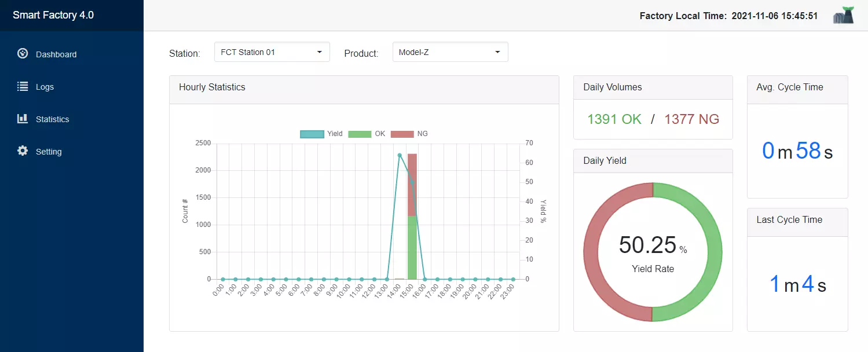This screenshot has height=352, width=868.
Task: Click the Dashboard gauge icon in sidebar
Action: [x=23, y=54]
